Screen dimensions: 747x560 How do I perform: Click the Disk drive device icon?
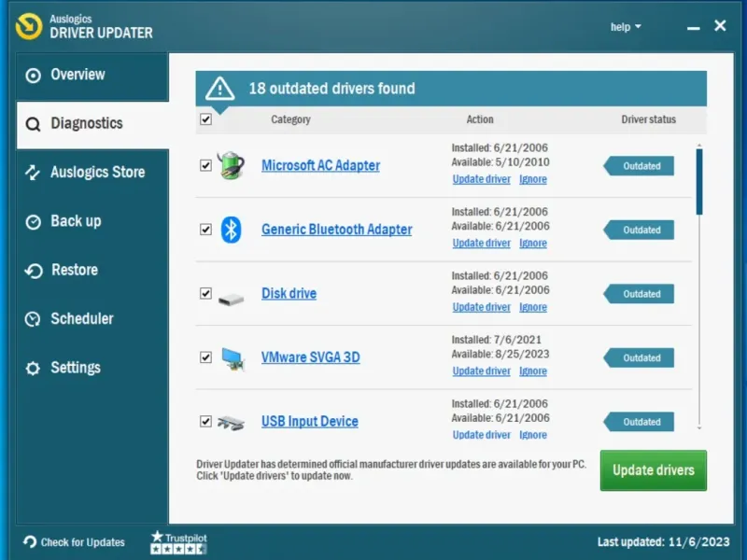coord(231,300)
